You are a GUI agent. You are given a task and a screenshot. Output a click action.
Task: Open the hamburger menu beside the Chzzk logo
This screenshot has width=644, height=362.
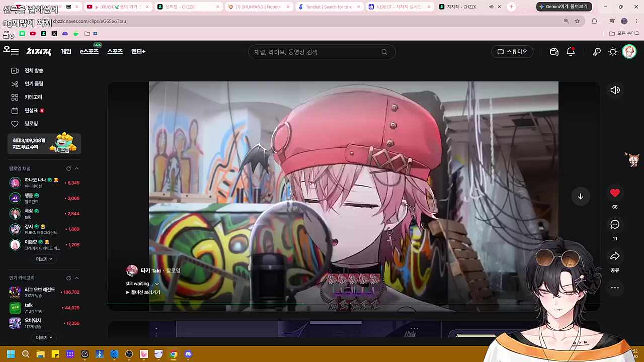click(15, 52)
